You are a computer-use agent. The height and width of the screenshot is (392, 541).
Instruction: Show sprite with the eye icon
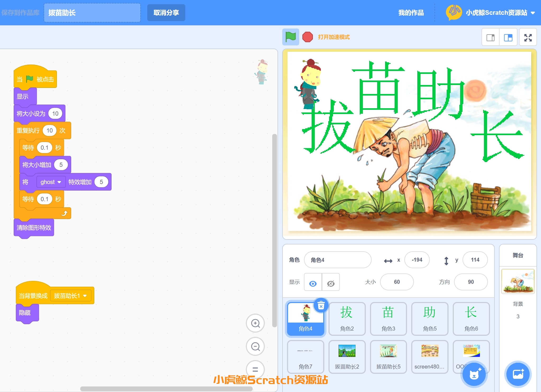tap(313, 282)
